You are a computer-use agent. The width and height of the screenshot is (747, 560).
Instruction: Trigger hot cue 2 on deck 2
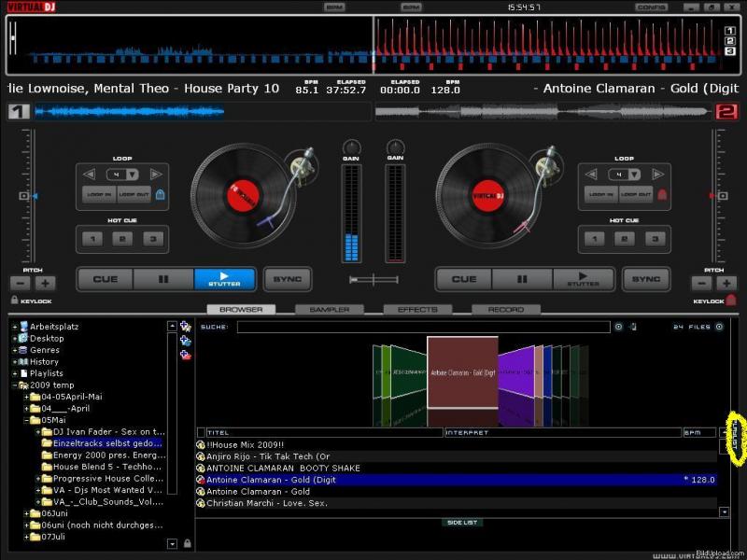625,239
